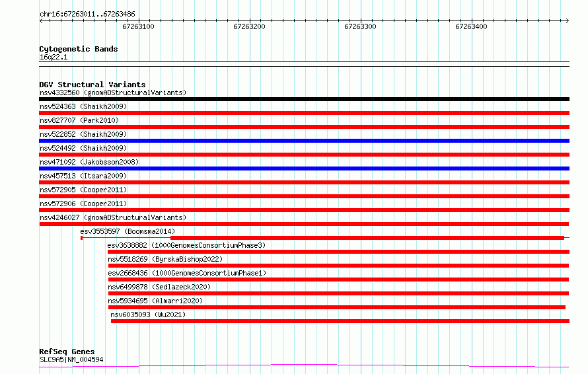Viewport: 588px width, 374px height.
Task: Click the red bar of nsv457513
Action: coord(304,182)
